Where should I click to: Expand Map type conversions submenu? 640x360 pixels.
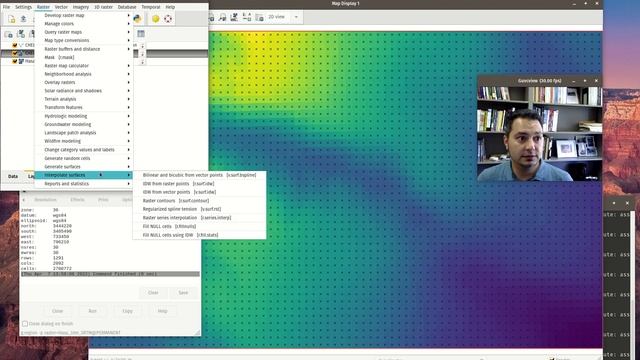[x=84, y=40]
